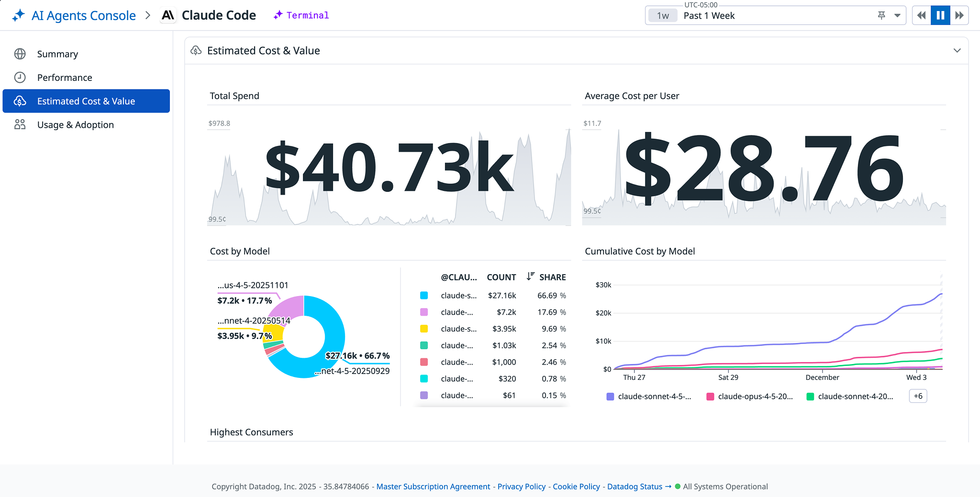This screenshot has width=980, height=497.
Task: Follow the Datadog Status link
Action: coord(635,486)
